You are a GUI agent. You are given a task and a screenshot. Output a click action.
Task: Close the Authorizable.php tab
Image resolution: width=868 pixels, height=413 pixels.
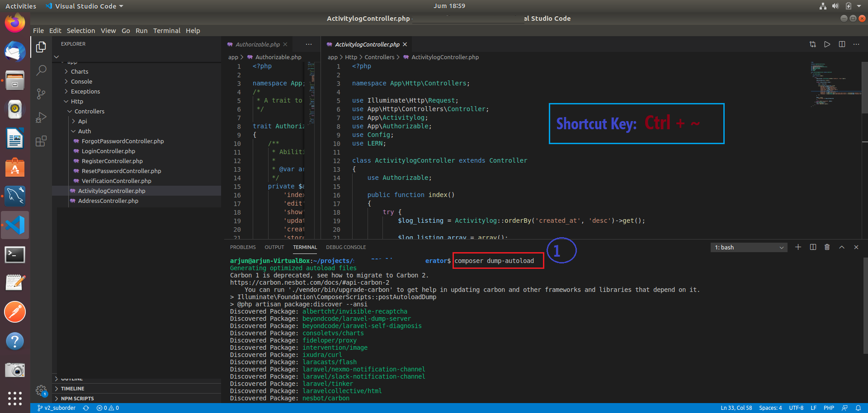click(x=285, y=44)
